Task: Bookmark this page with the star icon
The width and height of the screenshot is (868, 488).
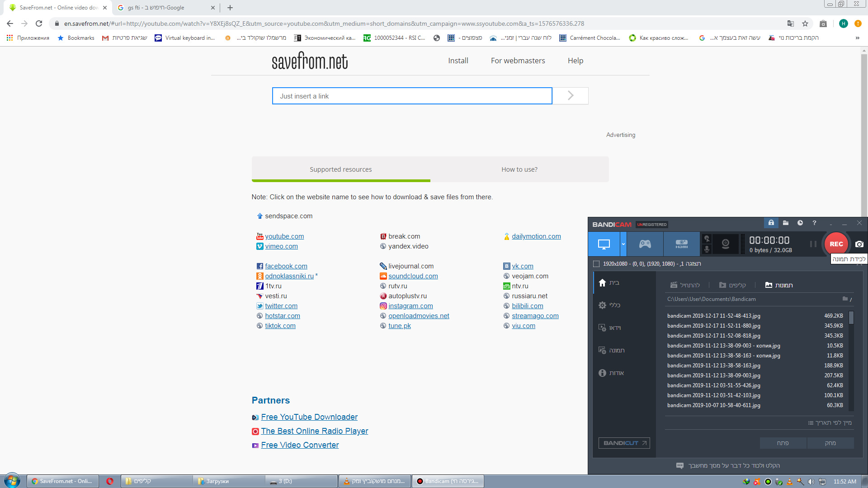Action: point(805,23)
